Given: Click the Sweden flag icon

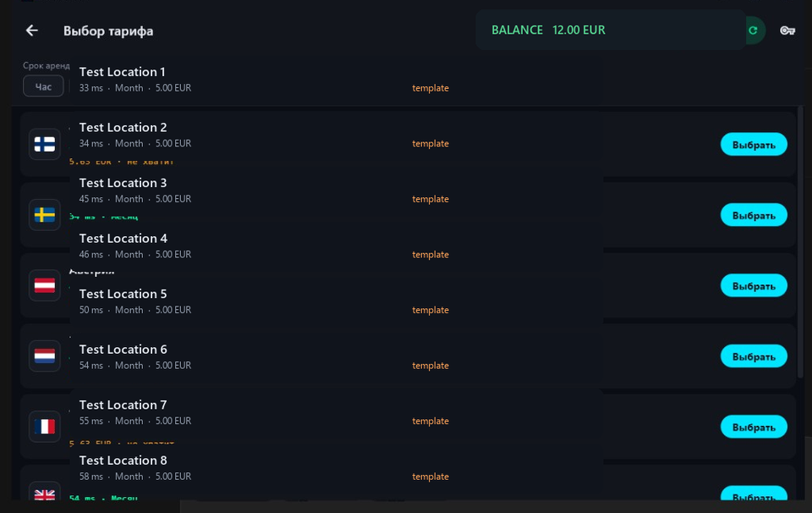Looking at the screenshot, I should coord(45,214).
